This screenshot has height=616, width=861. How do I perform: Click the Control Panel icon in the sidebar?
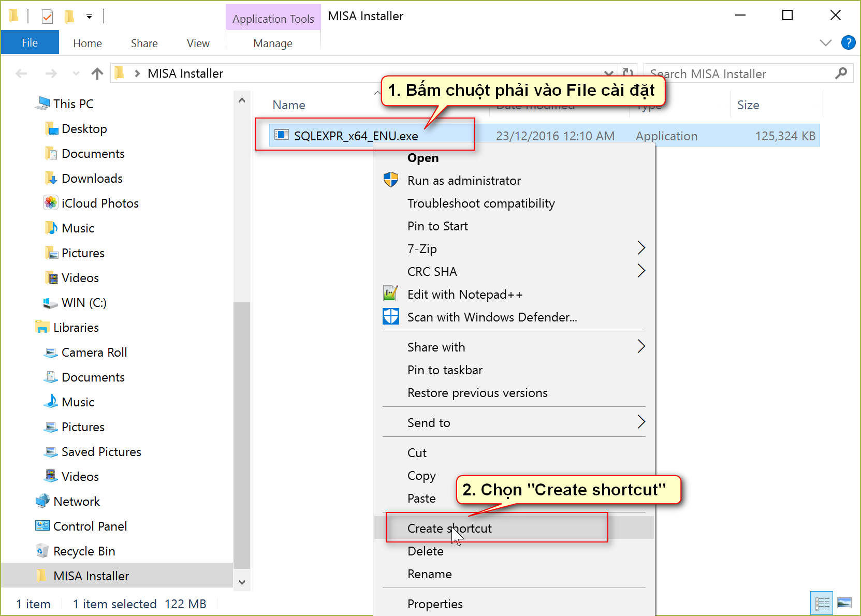point(42,526)
